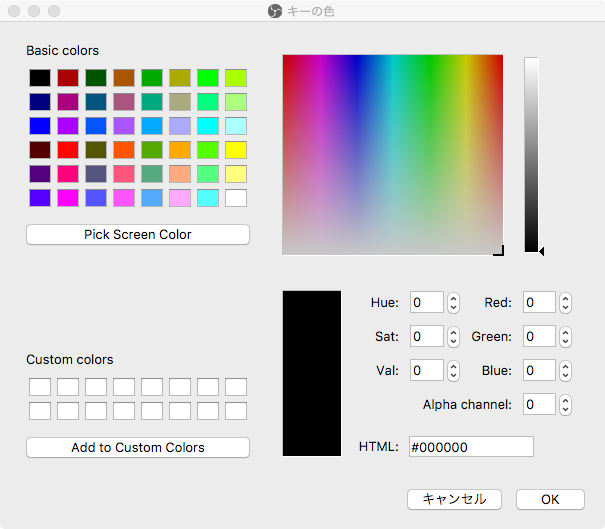Image resolution: width=605 pixels, height=529 pixels.
Task: Increase the Hue stepper value
Action: [453, 298]
